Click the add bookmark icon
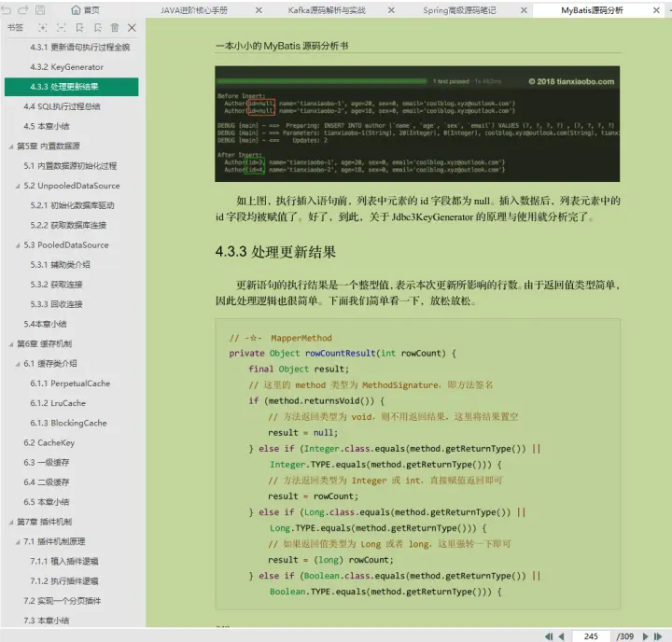The image size is (672, 642). pyautogui.click(x=79, y=28)
